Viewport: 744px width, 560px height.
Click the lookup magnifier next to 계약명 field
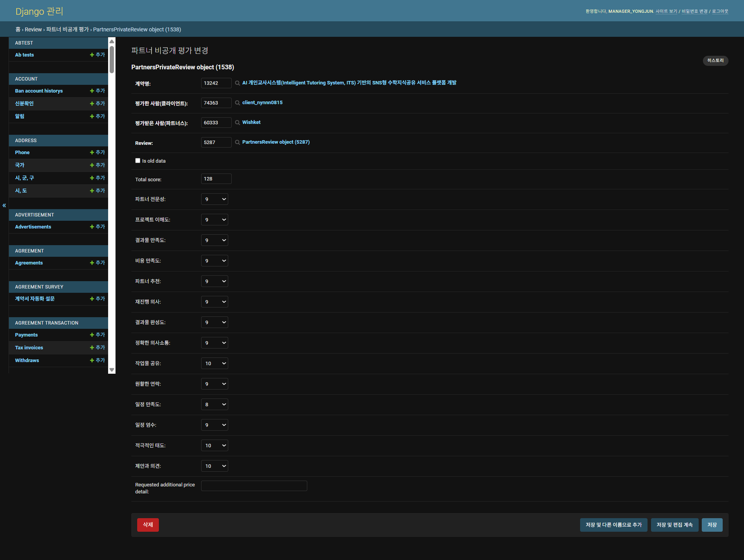tap(238, 83)
